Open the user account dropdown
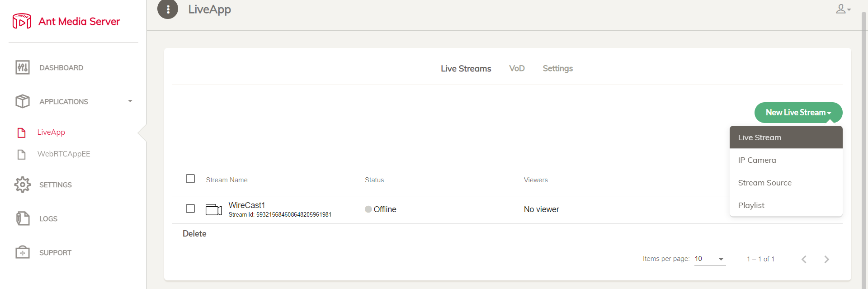The width and height of the screenshot is (868, 289). pos(843,9)
